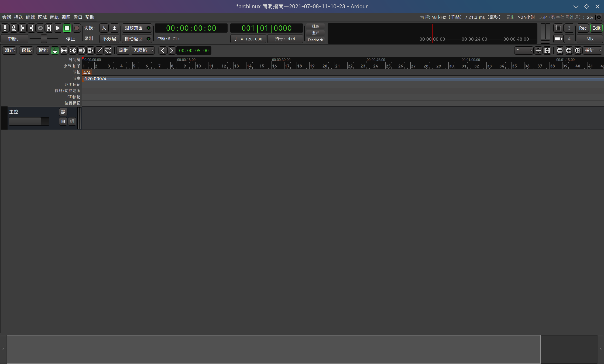Open the 会话 session menu
This screenshot has width=604, height=364.
pos(7,17)
